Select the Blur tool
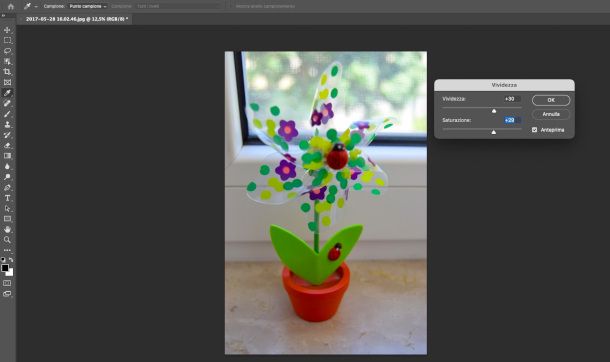The image size is (610, 362). click(7, 166)
